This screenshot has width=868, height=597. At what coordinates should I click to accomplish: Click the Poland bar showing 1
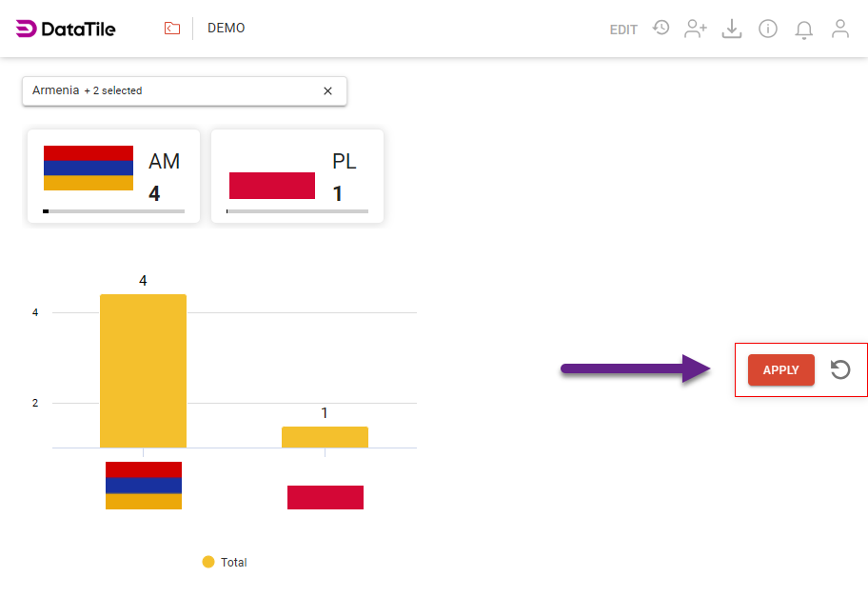(x=325, y=437)
